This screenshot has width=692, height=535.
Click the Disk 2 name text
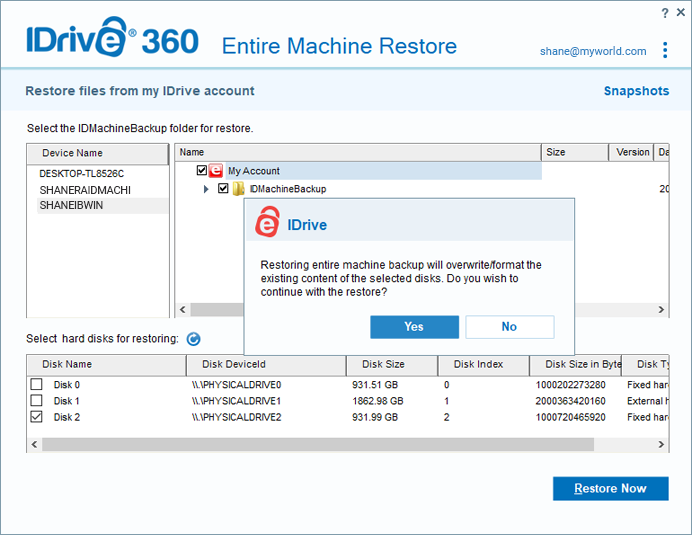(x=67, y=417)
